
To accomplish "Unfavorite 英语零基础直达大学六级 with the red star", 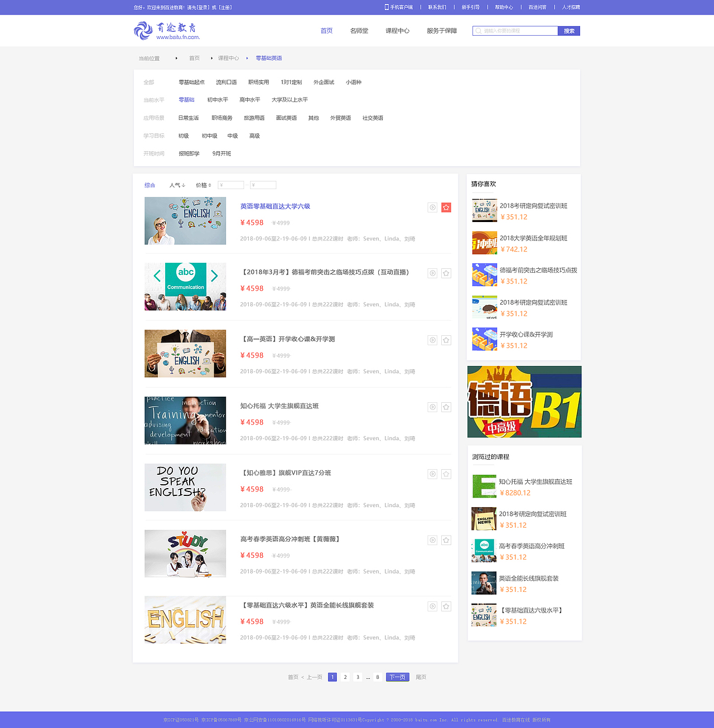I will click(x=446, y=208).
